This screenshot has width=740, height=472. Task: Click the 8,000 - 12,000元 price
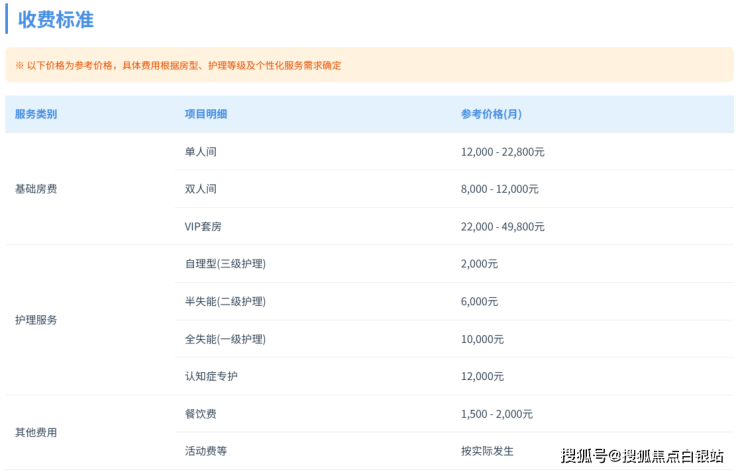tap(499, 189)
